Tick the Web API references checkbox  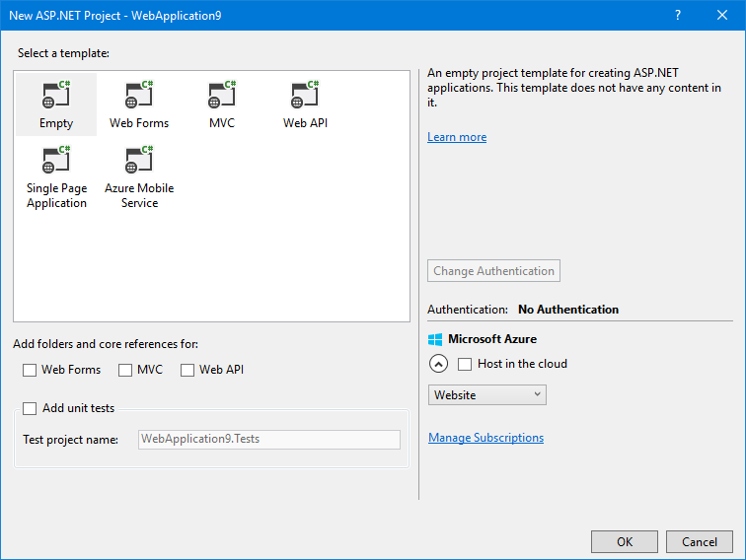tap(187, 370)
